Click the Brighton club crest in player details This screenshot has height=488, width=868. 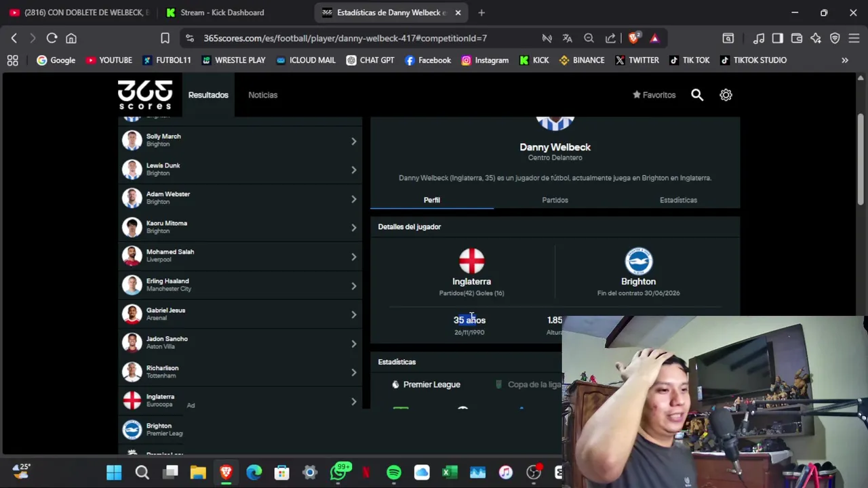638,262
